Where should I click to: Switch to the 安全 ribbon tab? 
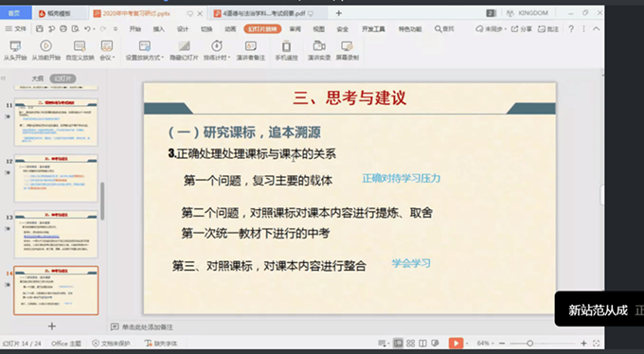[343, 28]
